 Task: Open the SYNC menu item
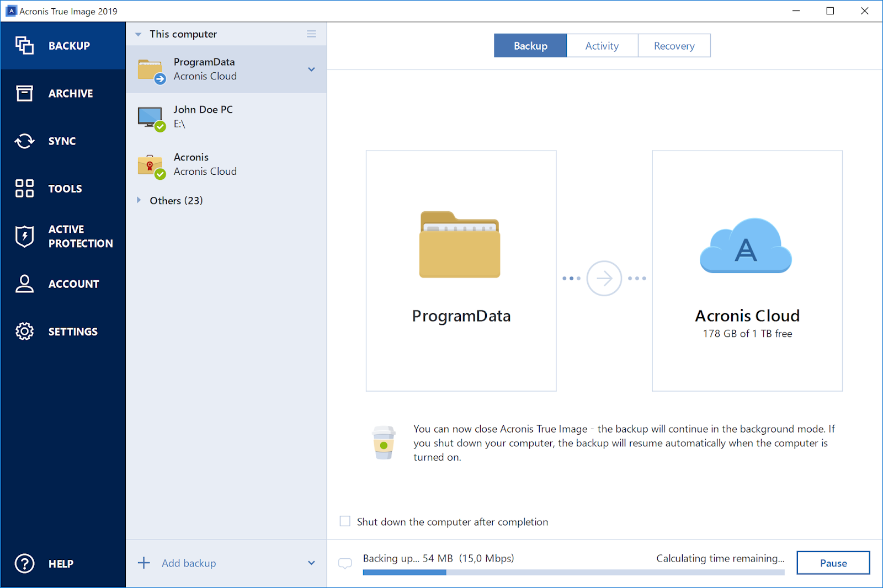pos(62,141)
